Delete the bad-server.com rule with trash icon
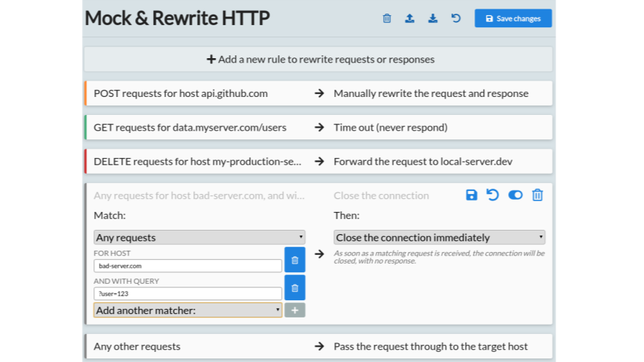This screenshot has width=644, height=362. click(x=537, y=195)
